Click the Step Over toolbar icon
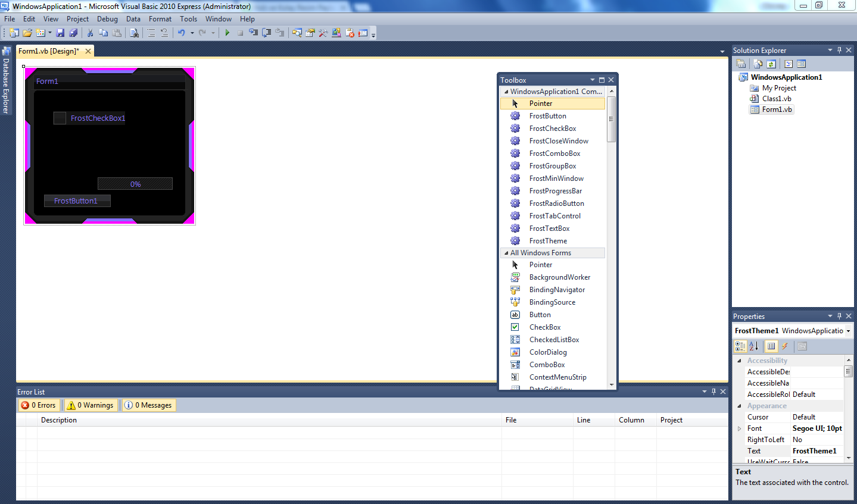857x504 pixels. click(x=266, y=33)
